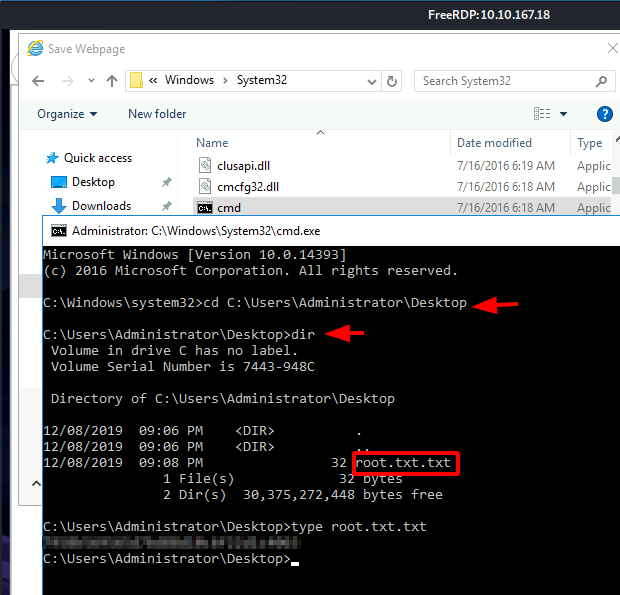620x595 pixels.
Task: Open Downloads in the navigation pane
Action: 101,206
